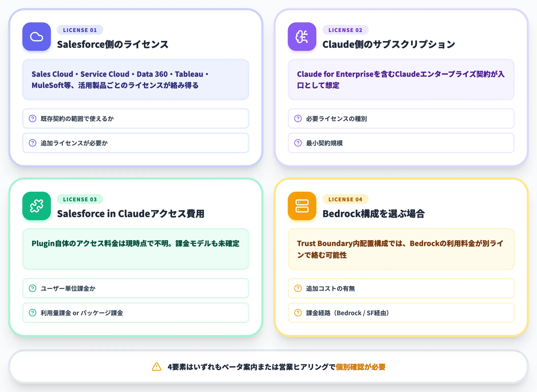
Task: Select the row 利用量課金 or パッケージ課金
Action: (136, 313)
